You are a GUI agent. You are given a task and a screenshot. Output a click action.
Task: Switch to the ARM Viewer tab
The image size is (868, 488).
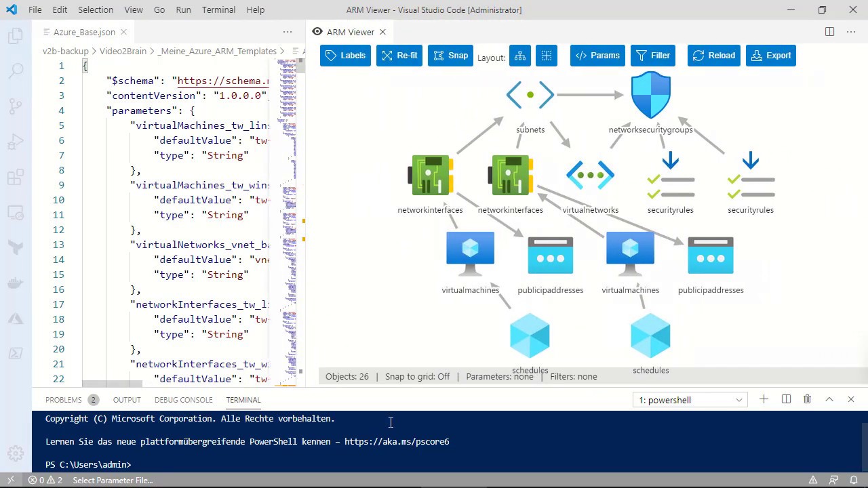point(351,32)
